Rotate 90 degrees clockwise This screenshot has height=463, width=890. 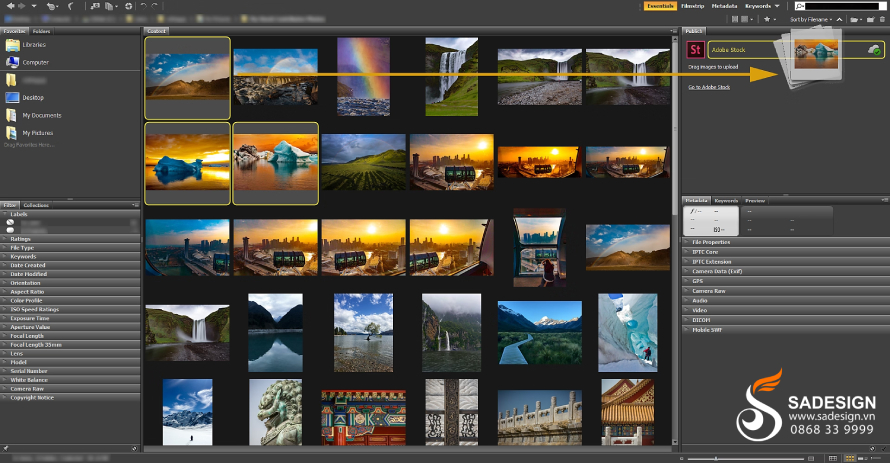(x=154, y=6)
